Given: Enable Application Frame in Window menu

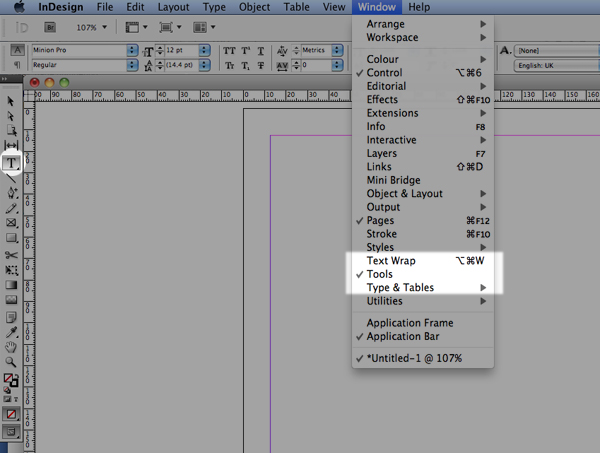Looking at the screenshot, I should click(x=423, y=323).
